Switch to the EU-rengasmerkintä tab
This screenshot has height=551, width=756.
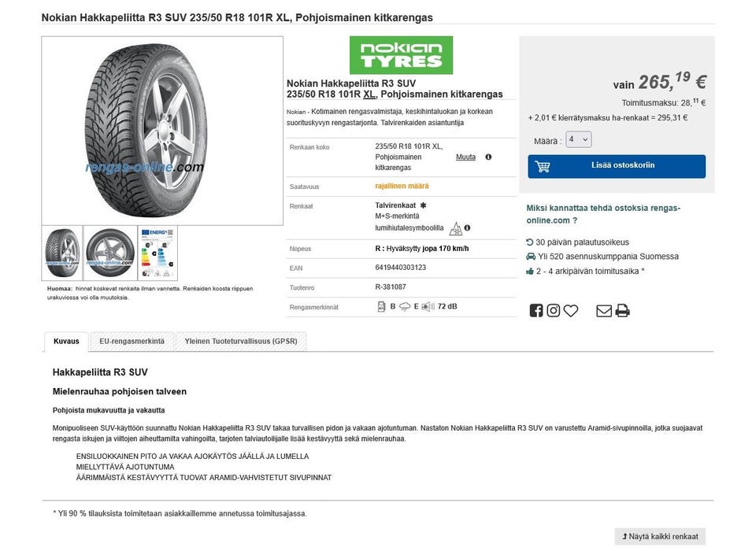pyautogui.click(x=132, y=342)
